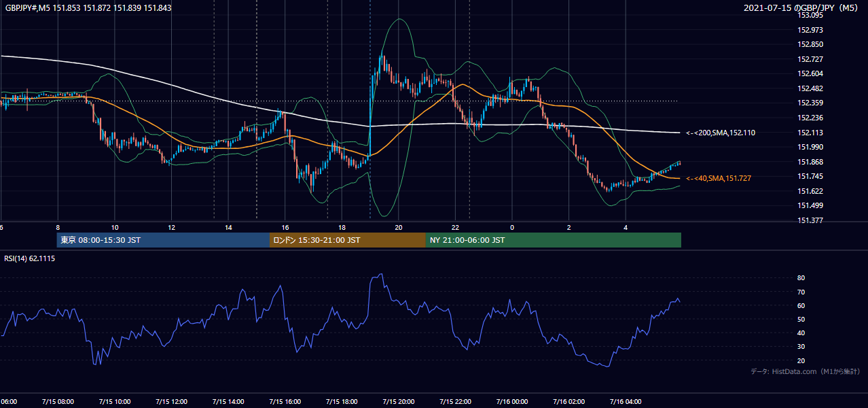
Task: Click the NY 21:00-06:00 JST session bar
Action: click(x=554, y=240)
